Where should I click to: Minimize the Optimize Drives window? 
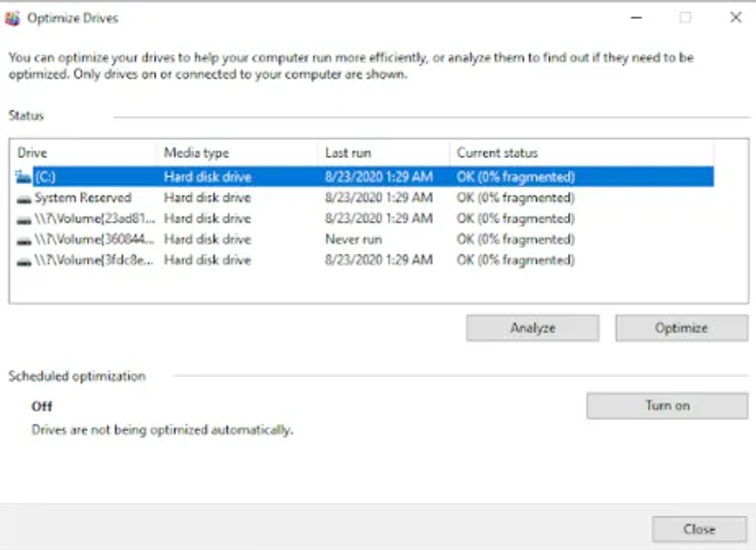click(x=636, y=18)
